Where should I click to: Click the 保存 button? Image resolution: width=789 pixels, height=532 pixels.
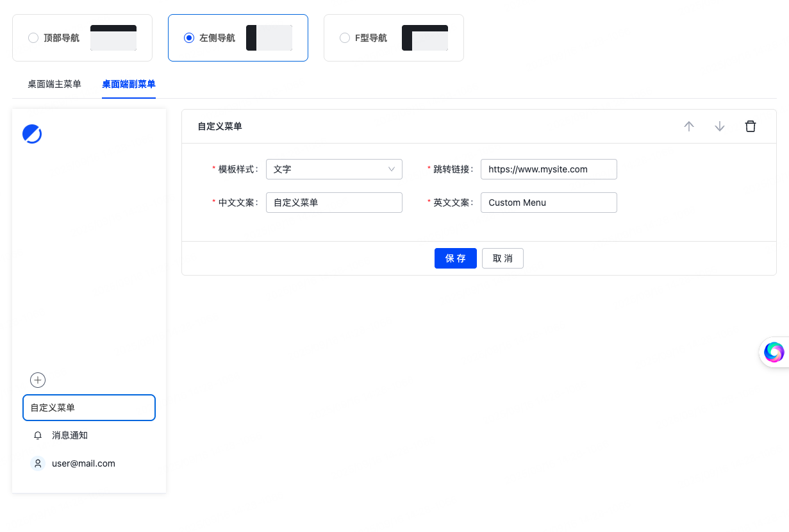pyautogui.click(x=455, y=258)
